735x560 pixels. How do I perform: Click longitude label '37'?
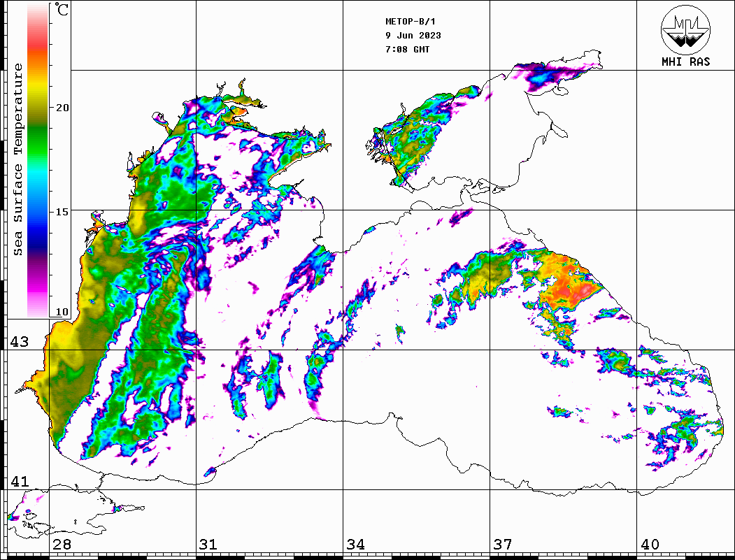coord(503,545)
